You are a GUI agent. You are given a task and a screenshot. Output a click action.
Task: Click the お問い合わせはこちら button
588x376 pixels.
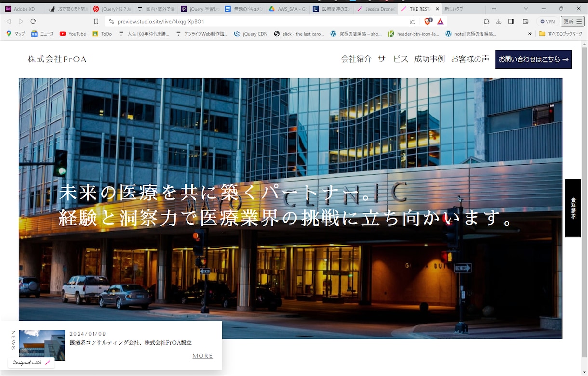point(534,59)
